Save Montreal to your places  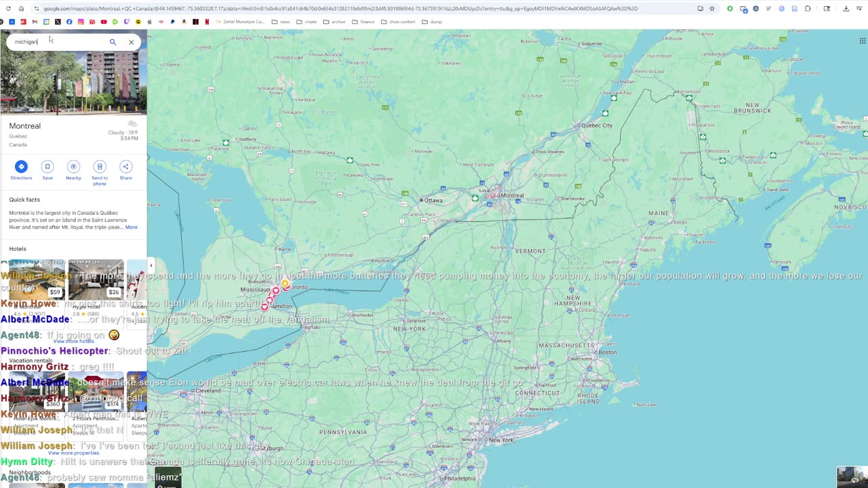[x=47, y=170]
